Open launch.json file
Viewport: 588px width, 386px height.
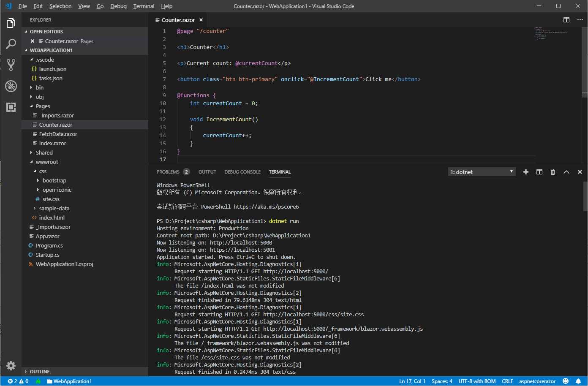pos(85,69)
